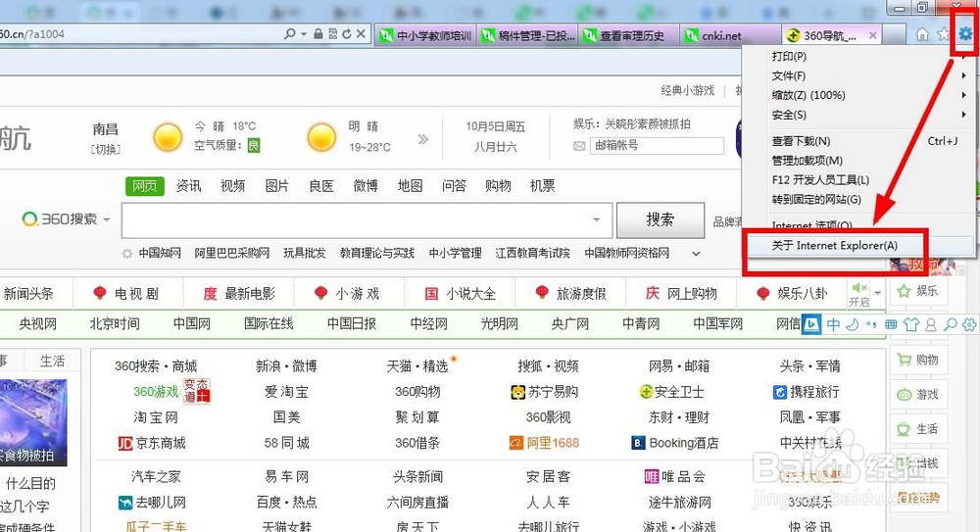The height and width of the screenshot is (532, 980).
Task: Open 阿里巴巴采购网 link
Action: tap(232, 253)
